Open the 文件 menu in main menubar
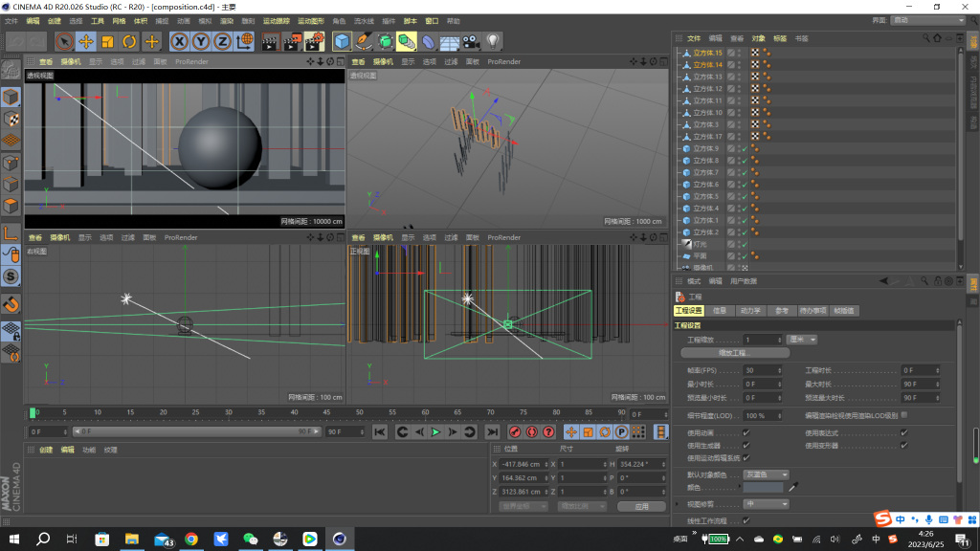The image size is (980, 551). (x=11, y=21)
